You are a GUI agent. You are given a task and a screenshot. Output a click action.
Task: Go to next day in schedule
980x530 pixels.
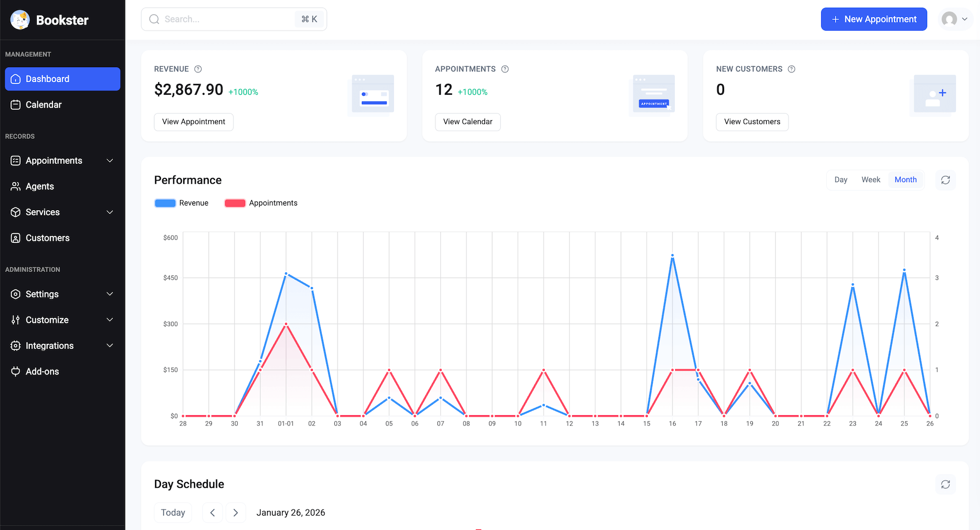(235, 513)
